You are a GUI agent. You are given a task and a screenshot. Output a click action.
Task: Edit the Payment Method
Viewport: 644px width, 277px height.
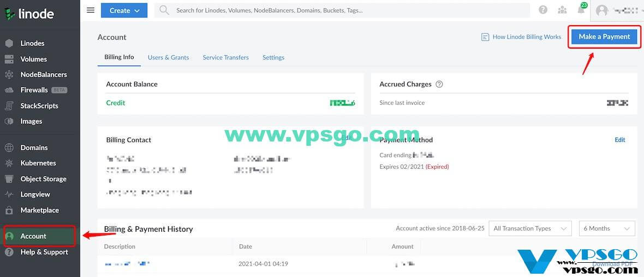pyautogui.click(x=620, y=140)
